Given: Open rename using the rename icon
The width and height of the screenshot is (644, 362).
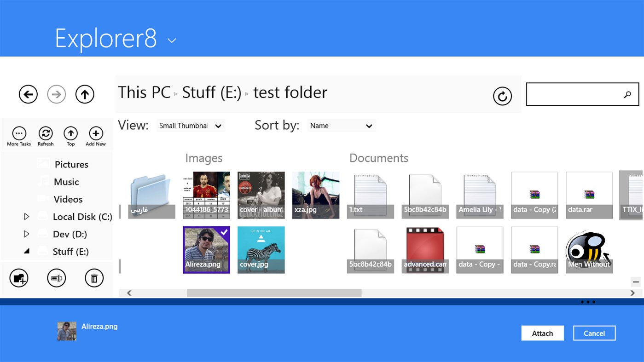Looking at the screenshot, I should (56, 278).
